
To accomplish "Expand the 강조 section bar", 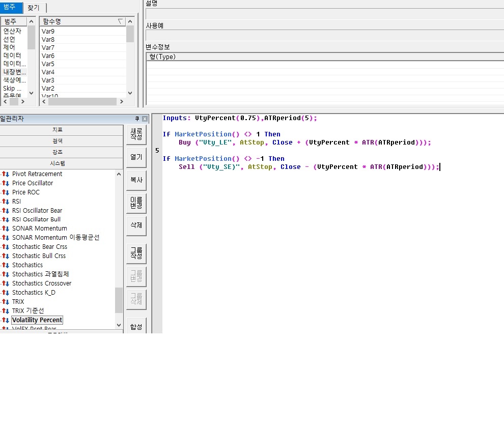I will click(x=58, y=153).
